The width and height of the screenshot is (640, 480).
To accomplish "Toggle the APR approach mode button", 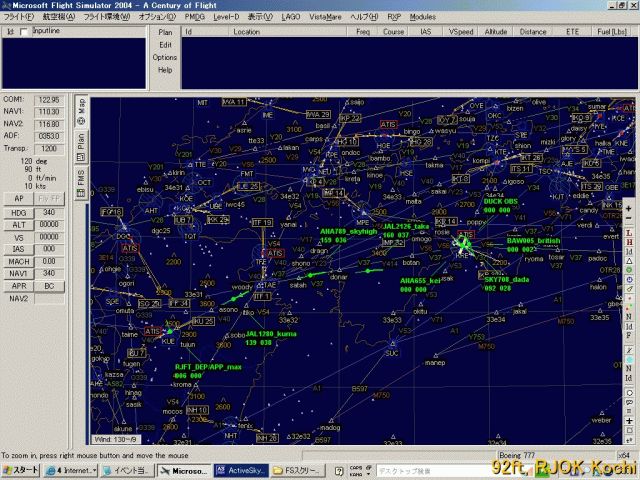I will pos(18,285).
